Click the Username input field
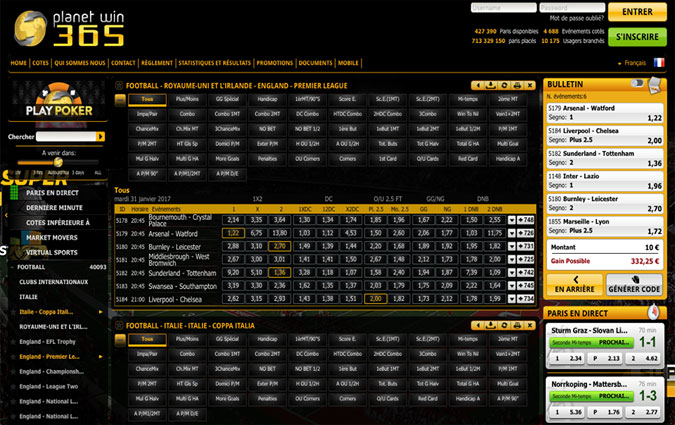Viewport: 675px width, 425px height. (504, 8)
